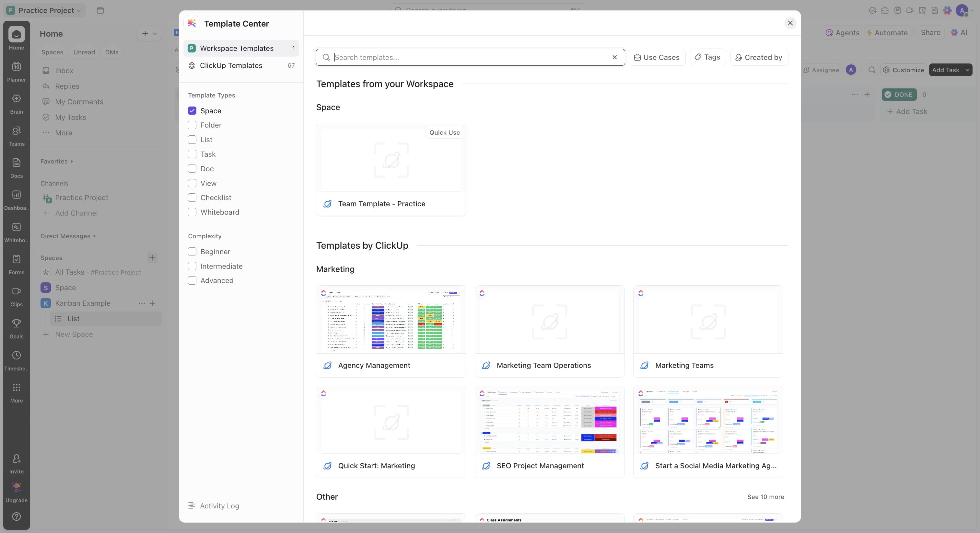Check the Task template type
980x533 pixels.
click(x=192, y=154)
